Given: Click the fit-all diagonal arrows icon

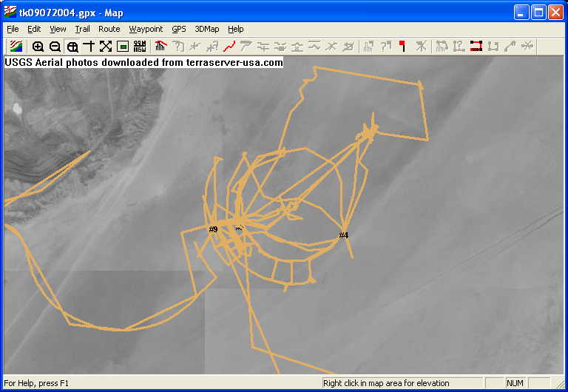Looking at the screenshot, I should (x=106, y=47).
